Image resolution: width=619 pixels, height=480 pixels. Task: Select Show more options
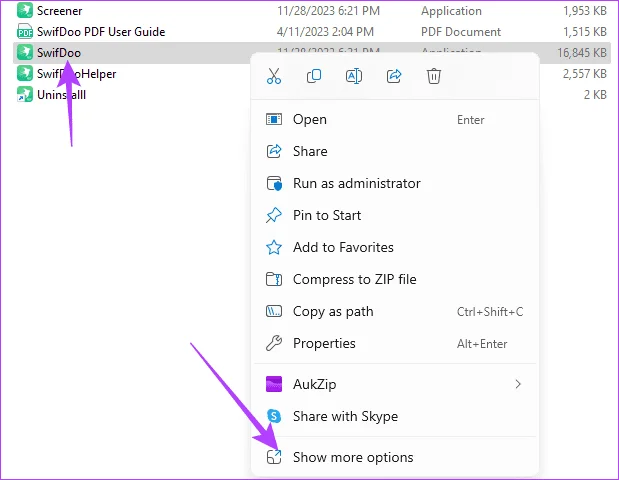395,457
